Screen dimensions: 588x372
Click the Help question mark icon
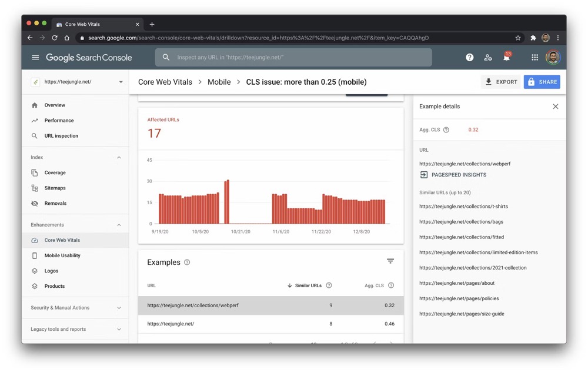[469, 58]
